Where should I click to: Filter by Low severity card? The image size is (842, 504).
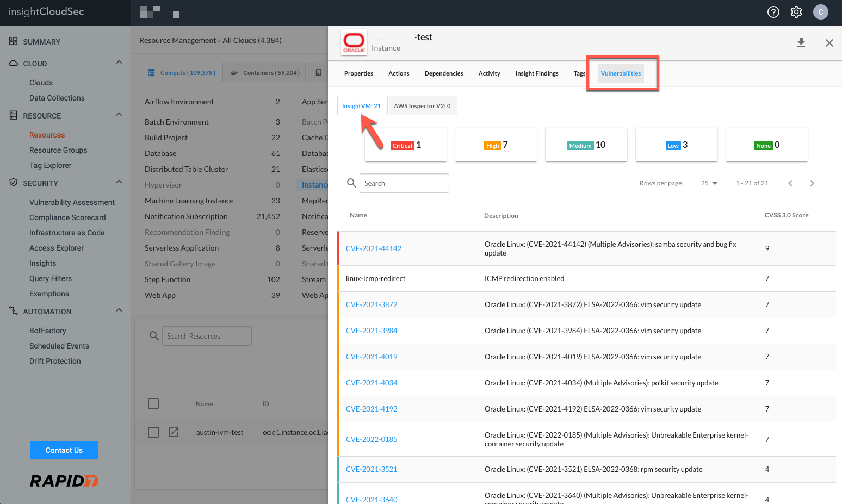pos(677,145)
